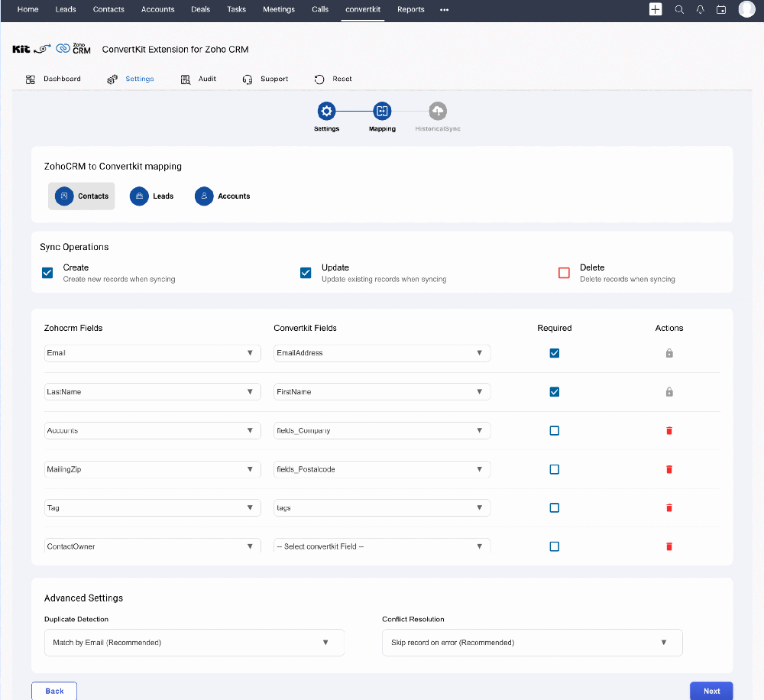Open the Select convertkit Field dropdown
Viewport: 764px width, 700px height.
tap(382, 546)
